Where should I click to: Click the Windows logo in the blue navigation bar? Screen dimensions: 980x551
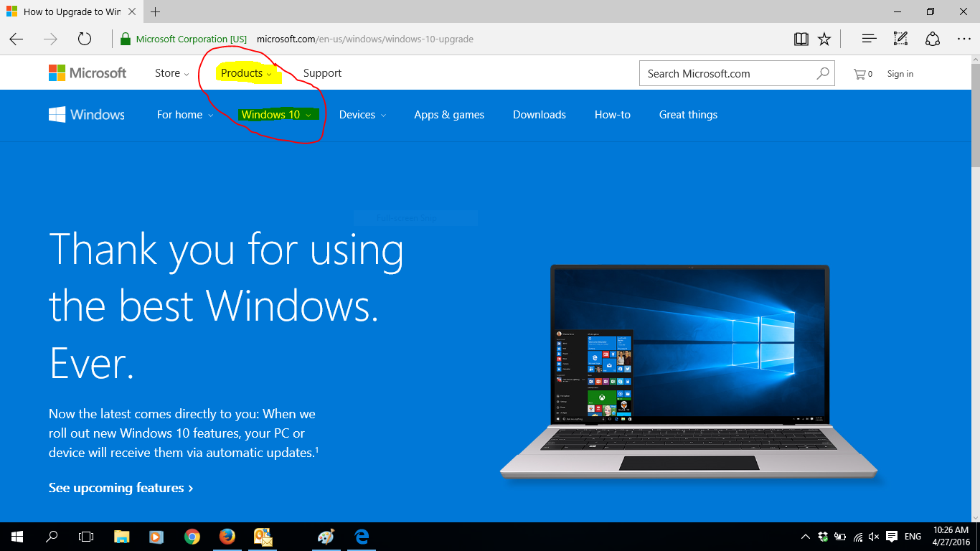pos(87,114)
